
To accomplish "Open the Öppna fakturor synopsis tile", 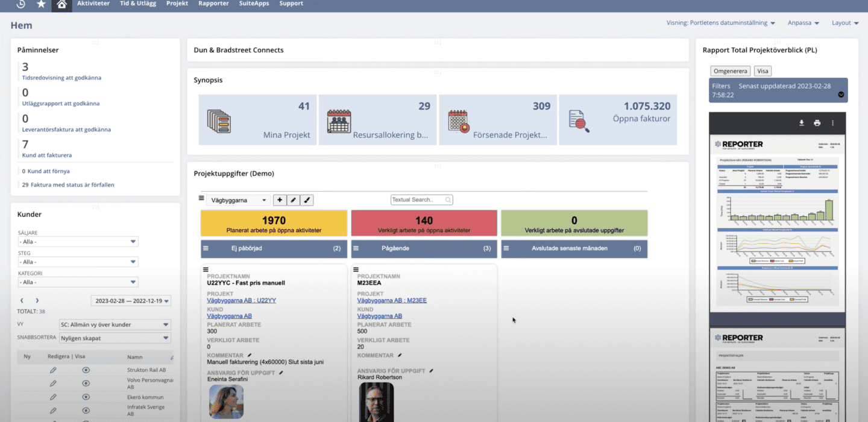I will pos(618,120).
